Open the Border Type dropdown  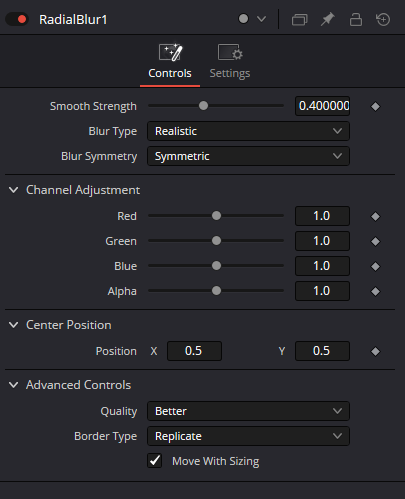pyautogui.click(x=248, y=436)
